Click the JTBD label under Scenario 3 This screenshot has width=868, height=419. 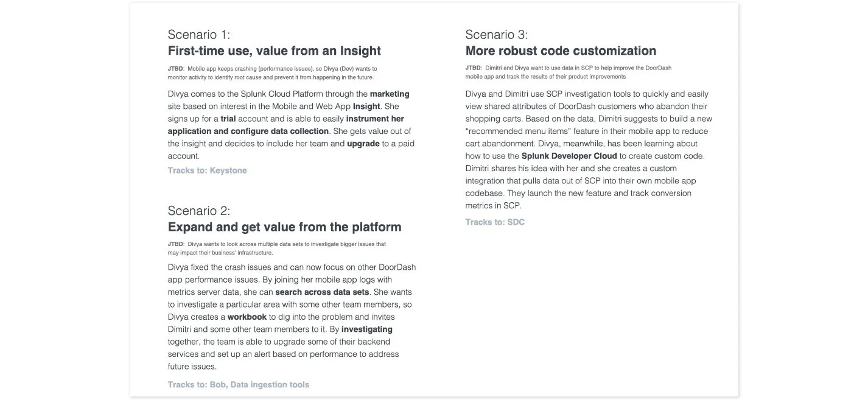pyautogui.click(x=473, y=68)
